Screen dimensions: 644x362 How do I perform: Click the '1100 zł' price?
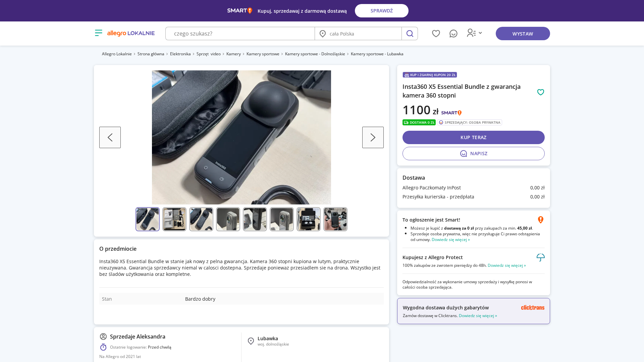point(420,110)
